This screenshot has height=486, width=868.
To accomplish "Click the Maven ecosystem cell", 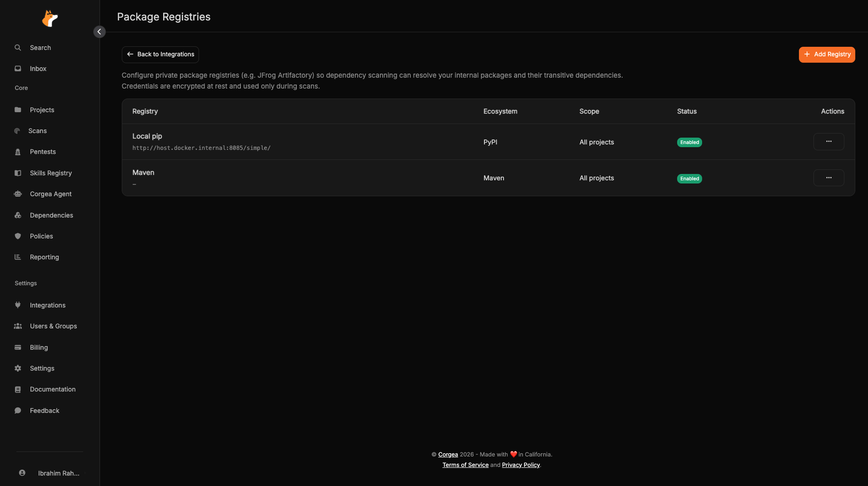I will 494,178.
